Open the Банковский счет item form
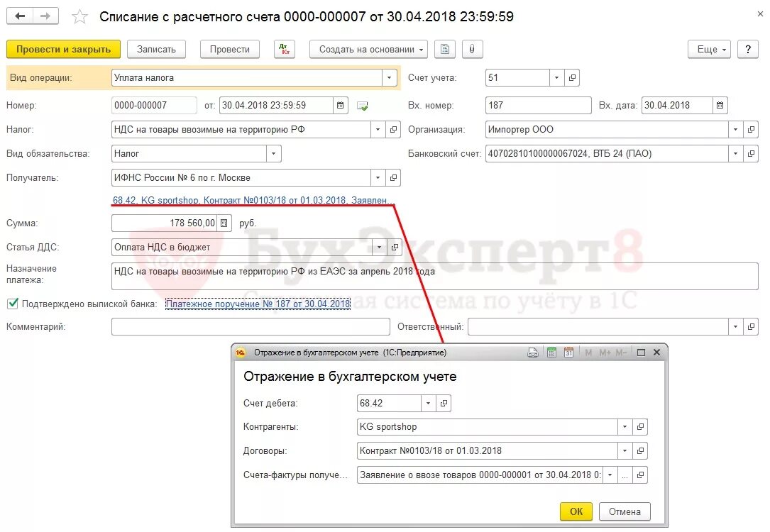The height and width of the screenshot is (532, 770). (x=751, y=154)
